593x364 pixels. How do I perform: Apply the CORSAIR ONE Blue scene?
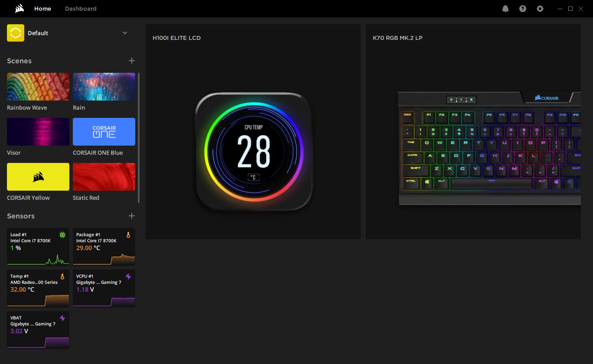104,132
